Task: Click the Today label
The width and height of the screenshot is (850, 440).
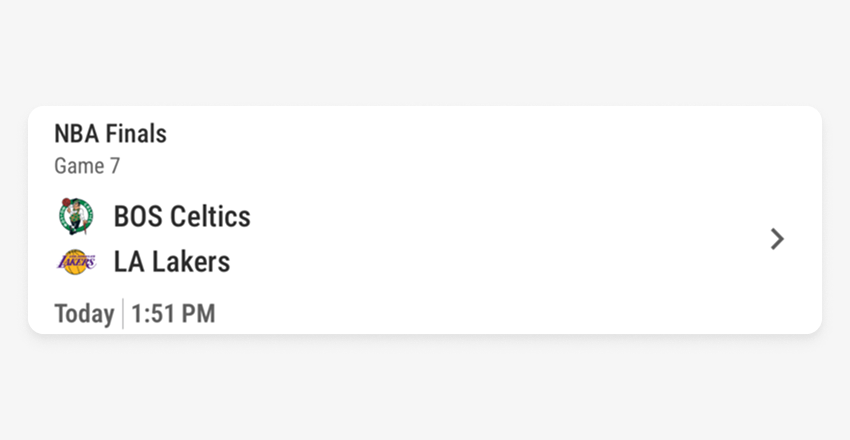Action: [84, 314]
